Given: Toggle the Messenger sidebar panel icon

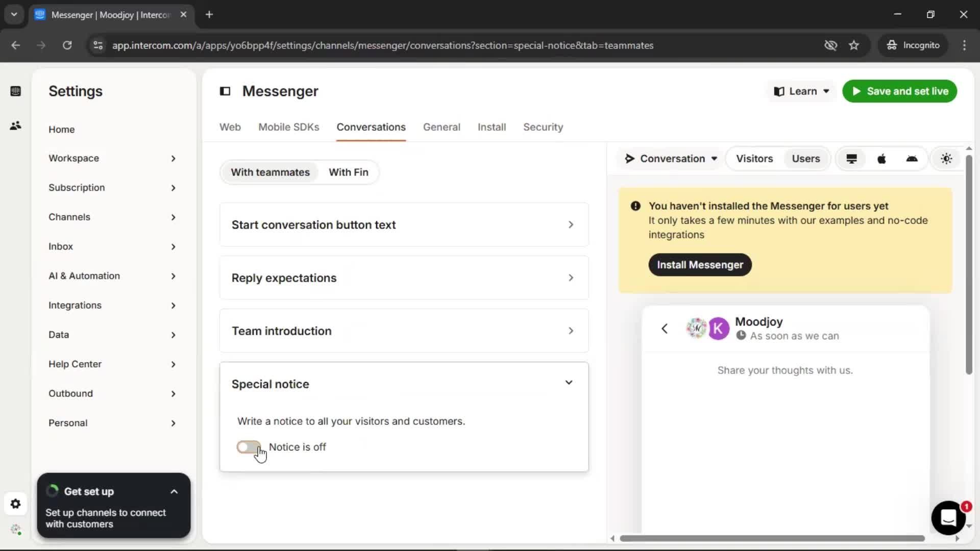Looking at the screenshot, I should [x=225, y=91].
